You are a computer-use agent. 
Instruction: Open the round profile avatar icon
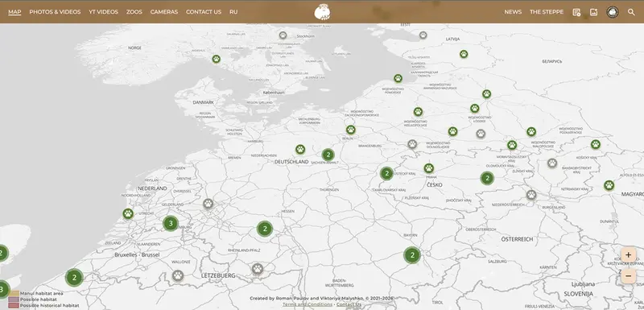tap(613, 12)
